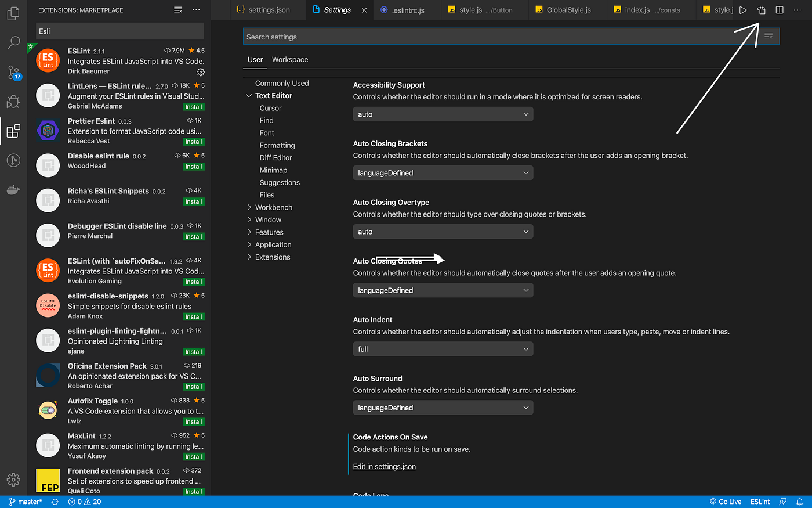This screenshot has width=812, height=508.
Task: Open the ESLint extension settings gear
Action: (200, 72)
